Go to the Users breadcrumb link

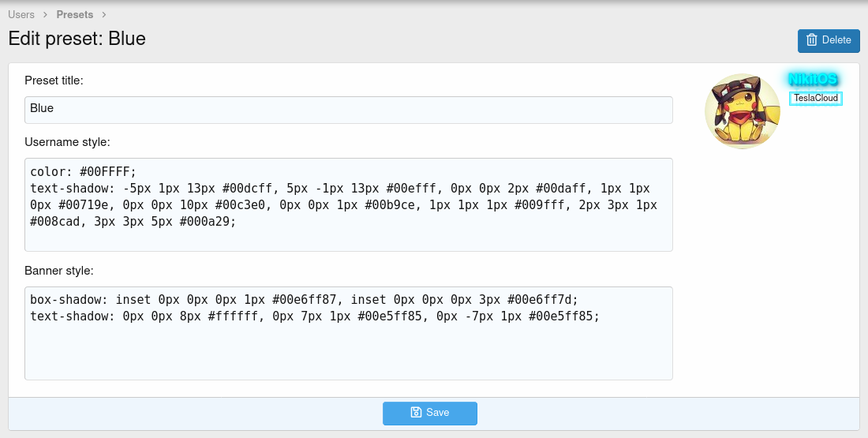21,14
